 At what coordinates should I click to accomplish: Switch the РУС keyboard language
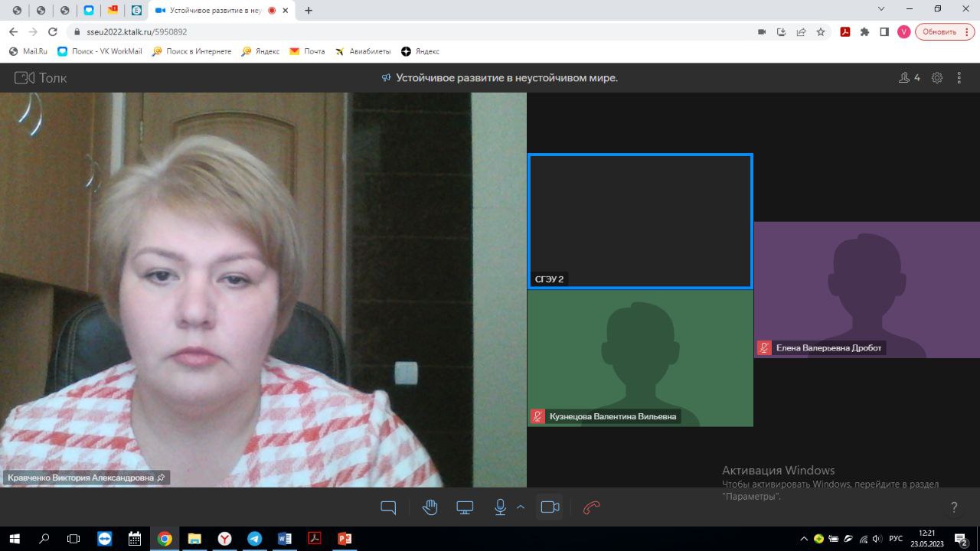coord(896,539)
